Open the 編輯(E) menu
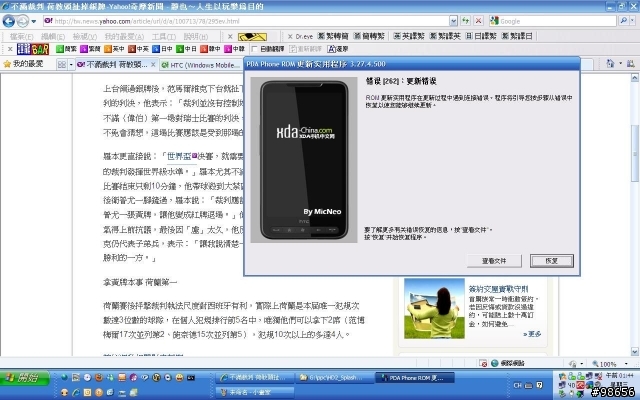 click(53, 37)
